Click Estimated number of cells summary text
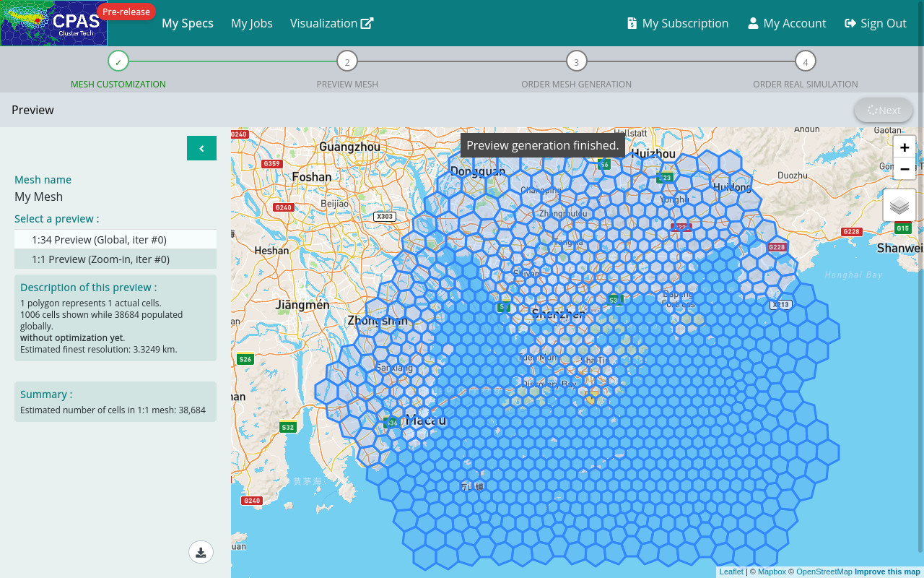Viewport: 924px width, 578px height. [113, 410]
